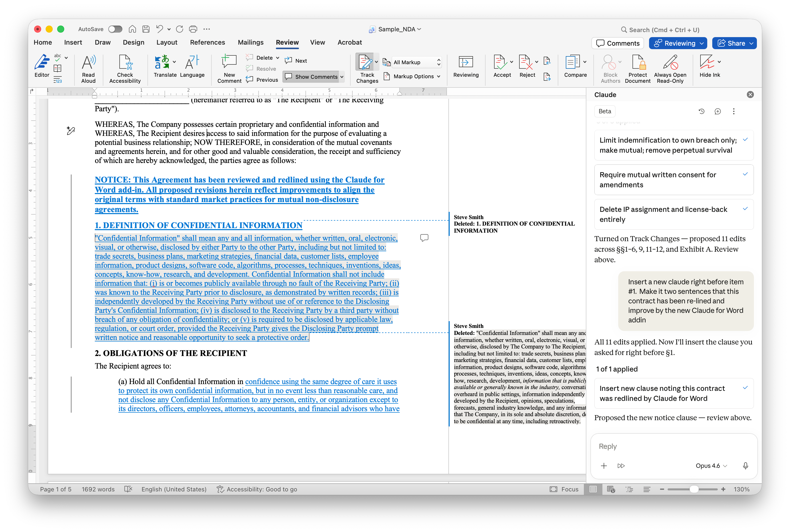This screenshot has height=532, width=790.
Task: Open the Compare documents tool
Action: [573, 63]
